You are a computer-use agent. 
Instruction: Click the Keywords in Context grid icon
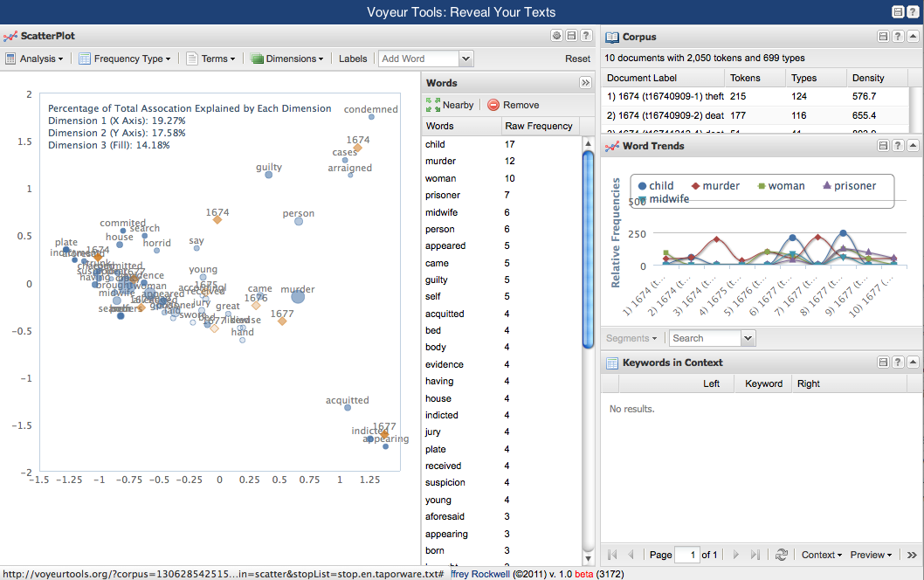tap(612, 363)
